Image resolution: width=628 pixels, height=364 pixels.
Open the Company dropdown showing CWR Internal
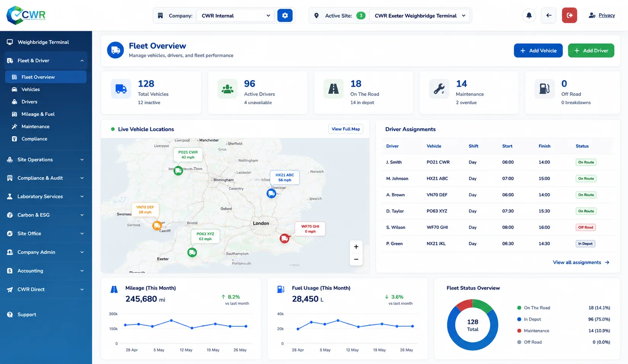point(235,16)
